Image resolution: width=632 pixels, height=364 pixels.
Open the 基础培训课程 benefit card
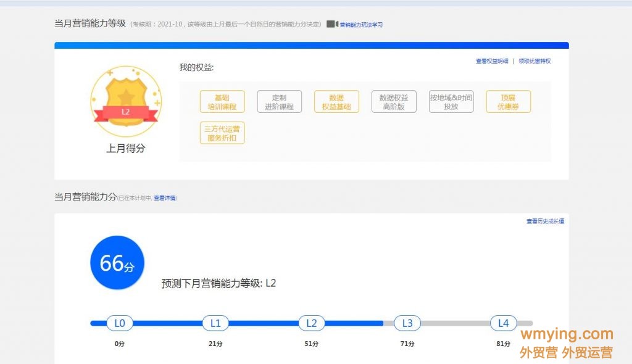tap(222, 101)
